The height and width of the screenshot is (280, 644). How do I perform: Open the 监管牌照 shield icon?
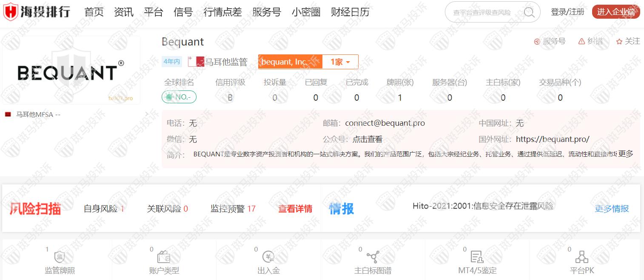tap(60, 257)
